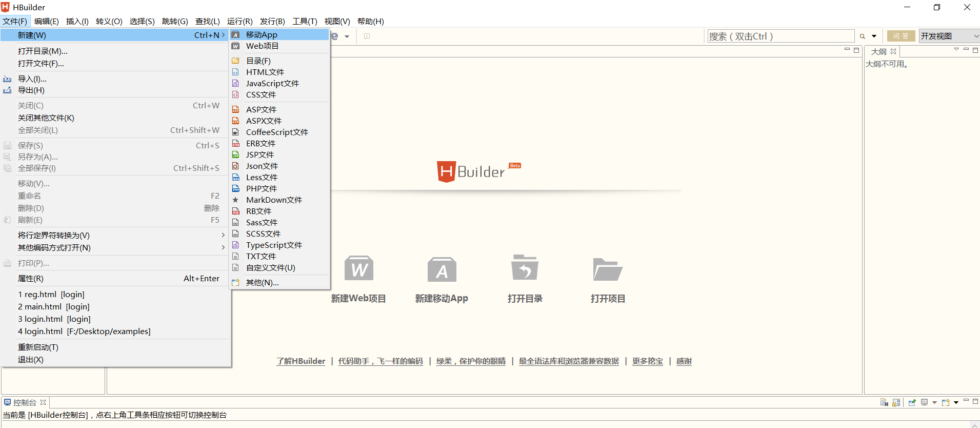980x428 pixels.
Task: Select 移动App in the New submenu
Action: 279,34
